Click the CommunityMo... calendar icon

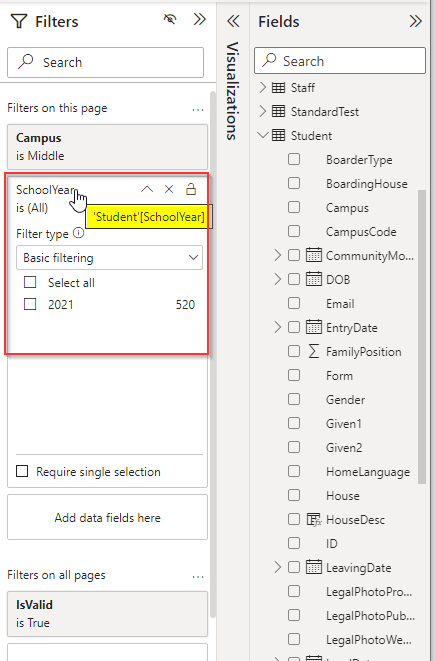click(x=314, y=255)
